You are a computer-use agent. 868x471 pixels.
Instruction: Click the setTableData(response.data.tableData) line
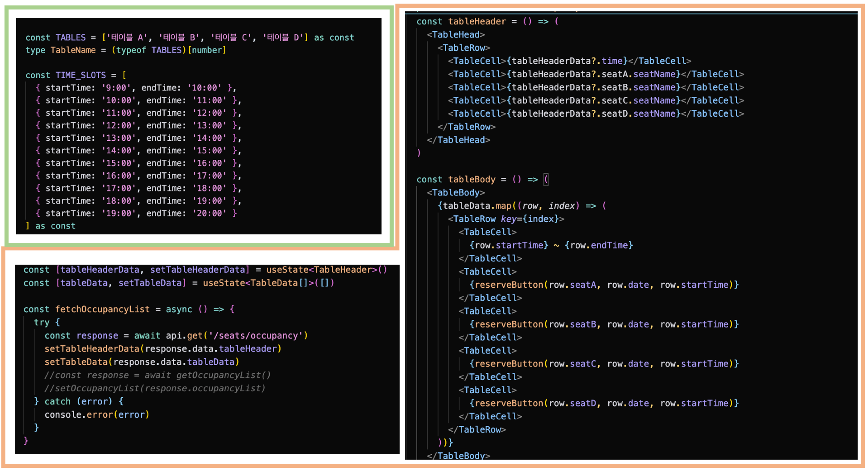pyautogui.click(x=142, y=362)
